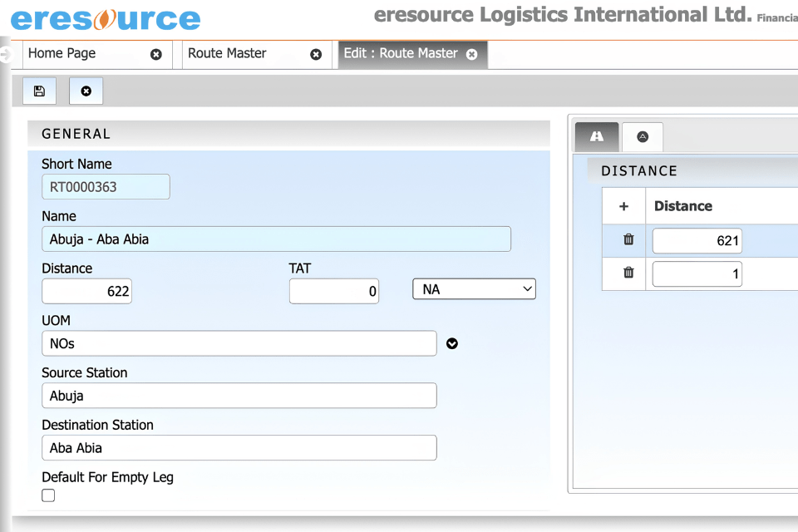Click the save (floppy disk) toolbar icon
This screenshot has width=798, height=532.
[x=39, y=91]
